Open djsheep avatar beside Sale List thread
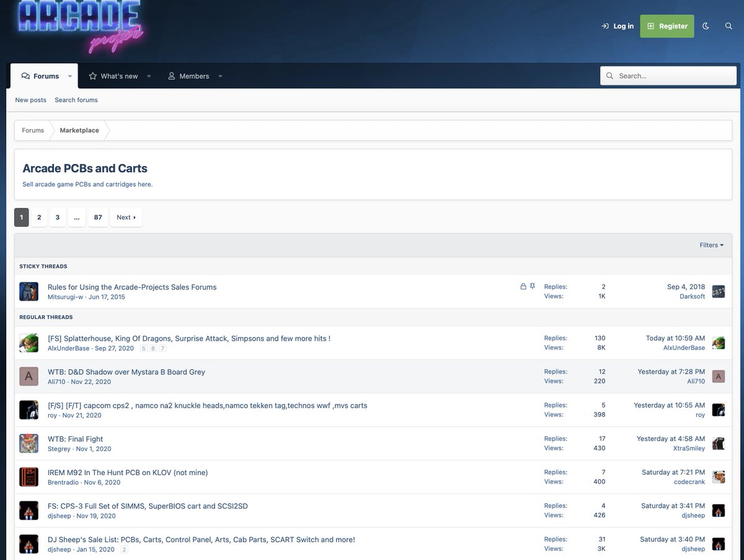 pyautogui.click(x=29, y=544)
